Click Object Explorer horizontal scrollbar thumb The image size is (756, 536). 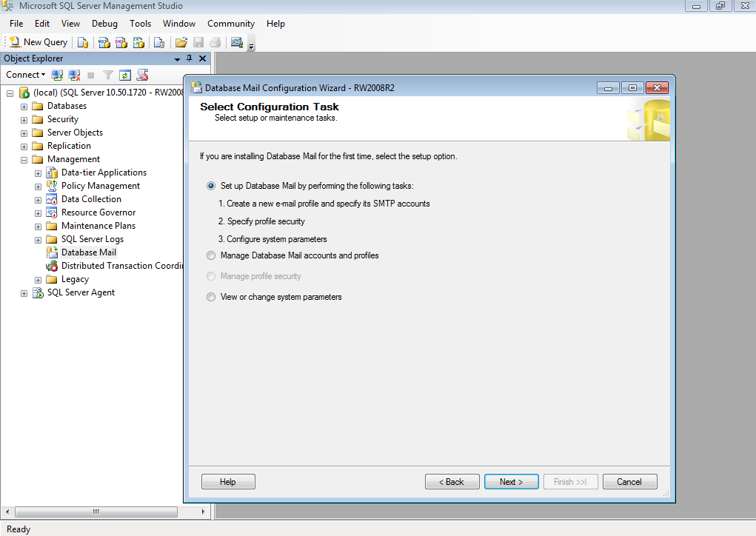click(96, 512)
